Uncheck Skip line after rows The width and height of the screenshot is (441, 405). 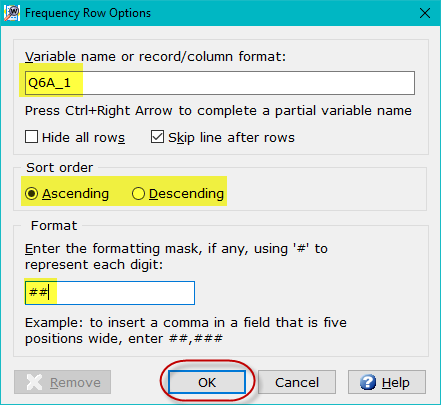pos(157,137)
